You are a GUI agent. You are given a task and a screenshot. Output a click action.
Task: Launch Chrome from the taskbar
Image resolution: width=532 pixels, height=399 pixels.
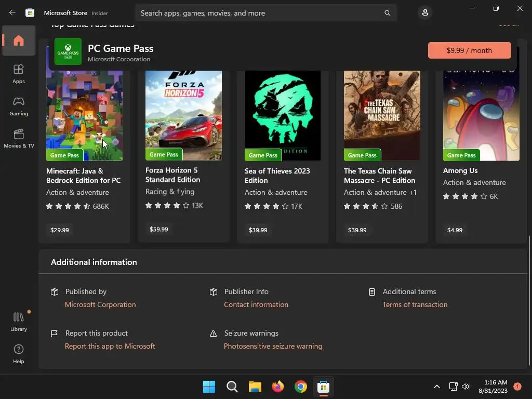(x=301, y=387)
